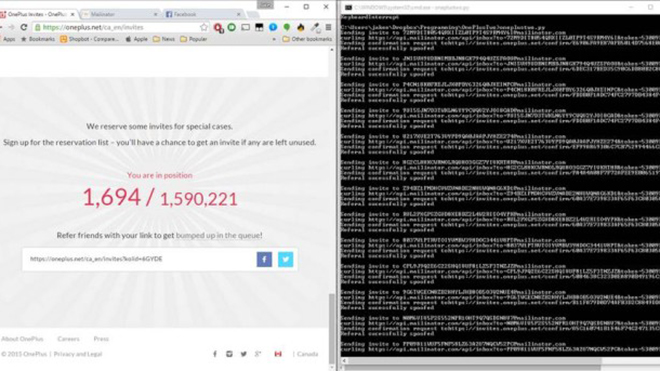Close the Mailinator tab
This screenshot has height=371, width=660.
(x=155, y=14)
